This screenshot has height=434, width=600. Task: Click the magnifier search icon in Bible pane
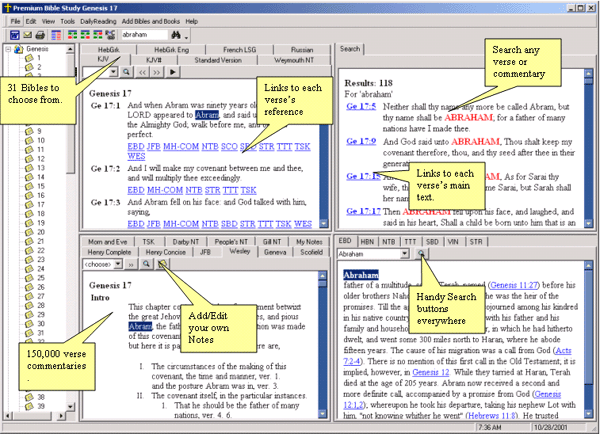pyautogui.click(x=127, y=72)
